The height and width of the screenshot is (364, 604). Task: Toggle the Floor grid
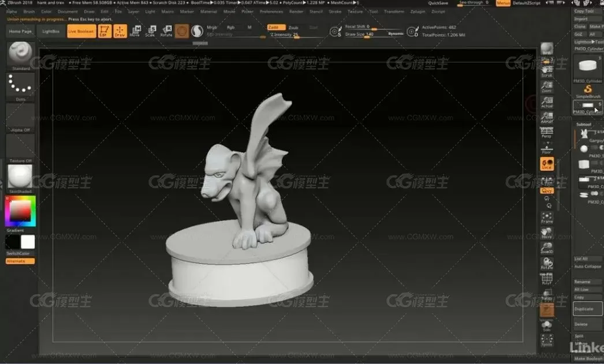pos(547,148)
